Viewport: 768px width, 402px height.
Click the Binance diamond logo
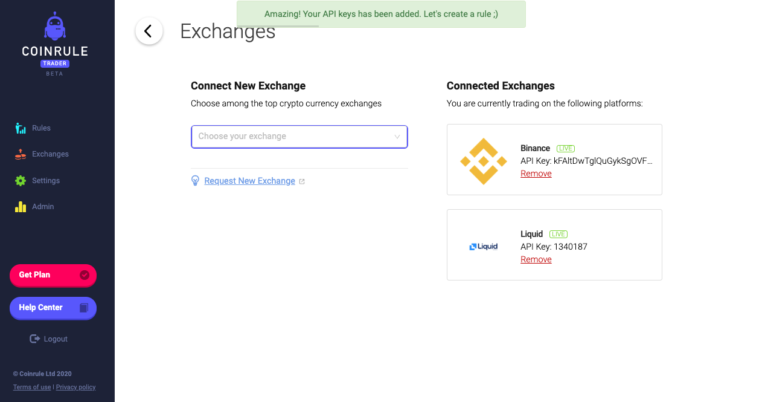[483, 161]
